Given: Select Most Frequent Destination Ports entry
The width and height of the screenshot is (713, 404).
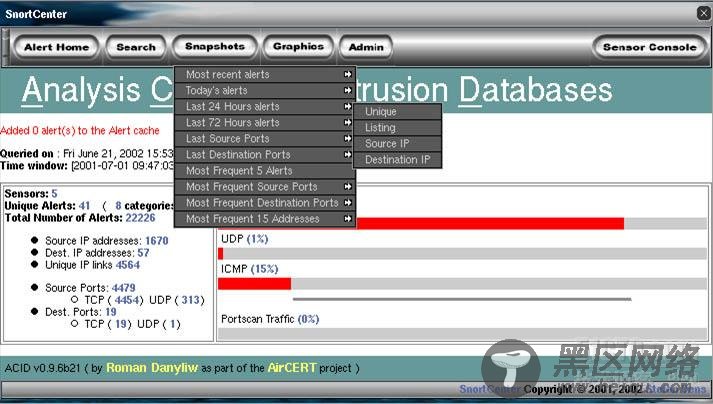Looking at the screenshot, I should click(x=265, y=202).
